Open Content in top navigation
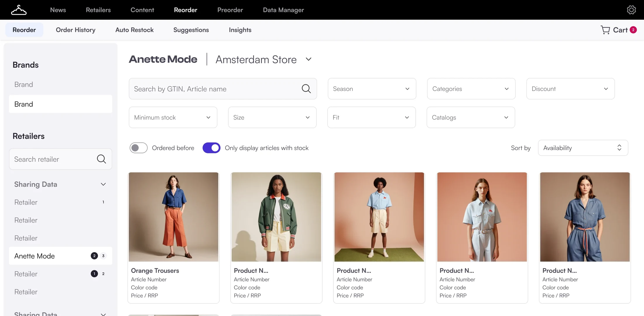This screenshot has width=644, height=316. point(142,10)
